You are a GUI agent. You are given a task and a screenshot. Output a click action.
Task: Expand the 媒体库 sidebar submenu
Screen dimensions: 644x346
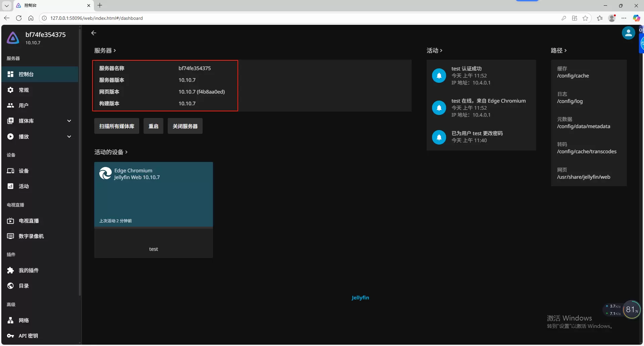(x=69, y=121)
